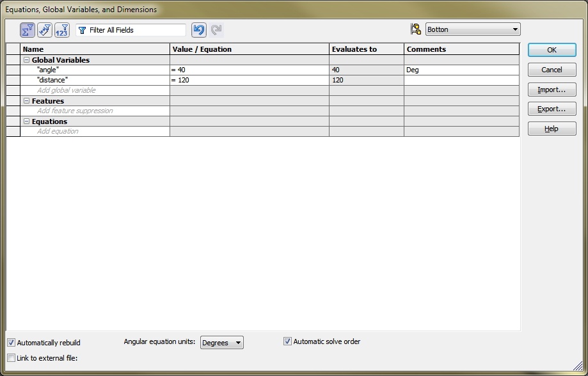Click the row header beside "angle"
The image size is (588, 376).
click(13, 70)
